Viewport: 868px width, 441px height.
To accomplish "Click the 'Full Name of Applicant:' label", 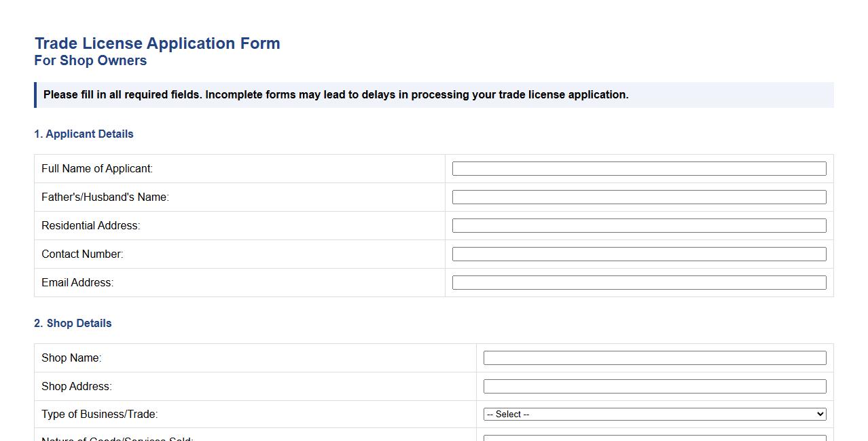I will coord(97,168).
